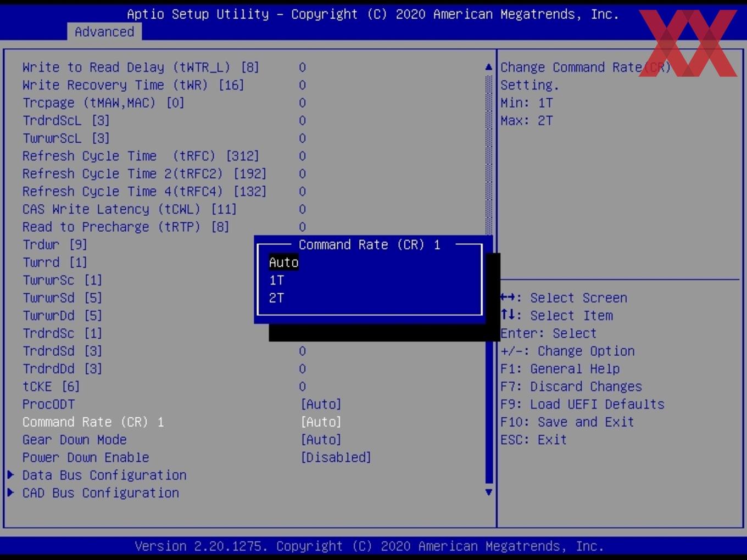Screen dimensions: 747x560
Task: Select TwrwrSd [5] setting
Action: tap(62, 298)
